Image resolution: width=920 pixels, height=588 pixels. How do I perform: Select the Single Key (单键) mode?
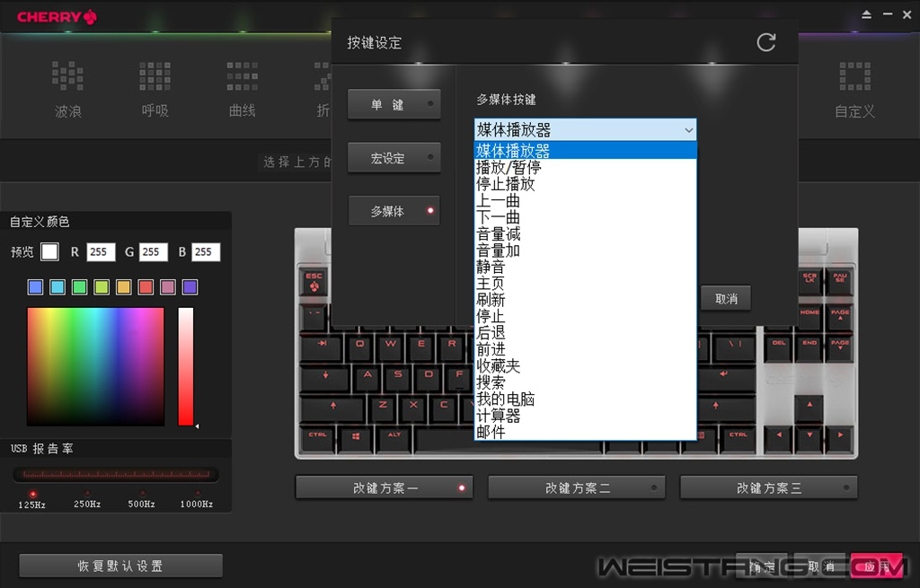tap(394, 104)
